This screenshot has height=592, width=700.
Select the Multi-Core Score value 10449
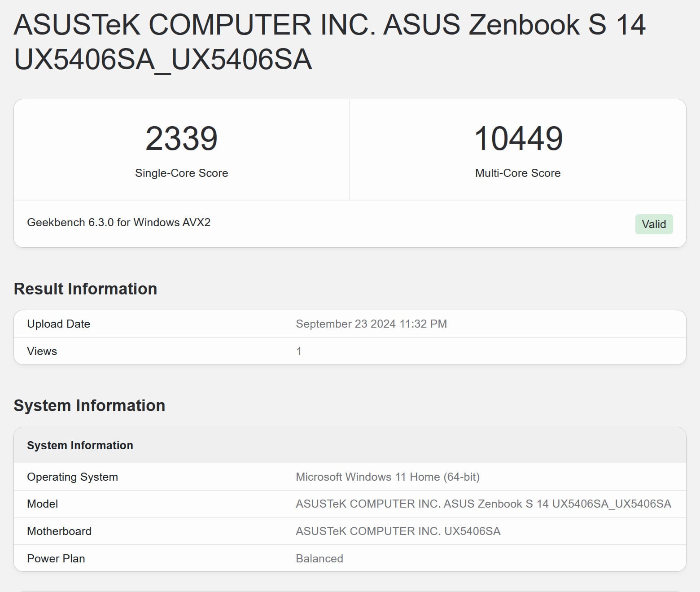point(518,138)
